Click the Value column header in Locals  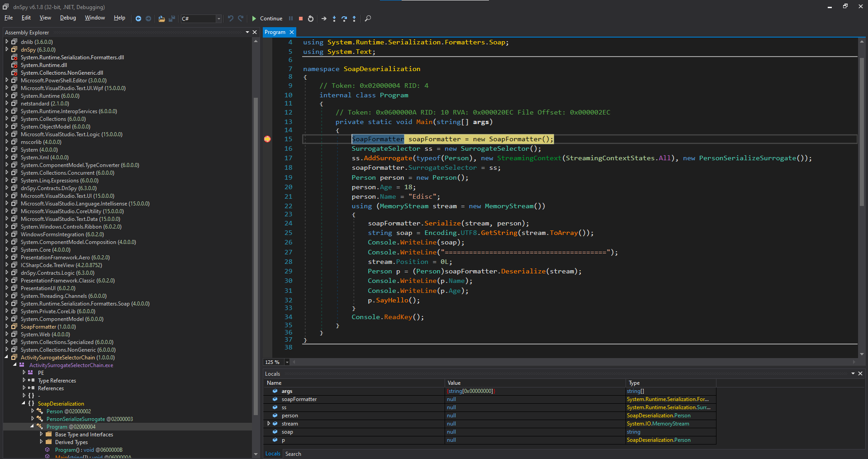tap(535, 383)
